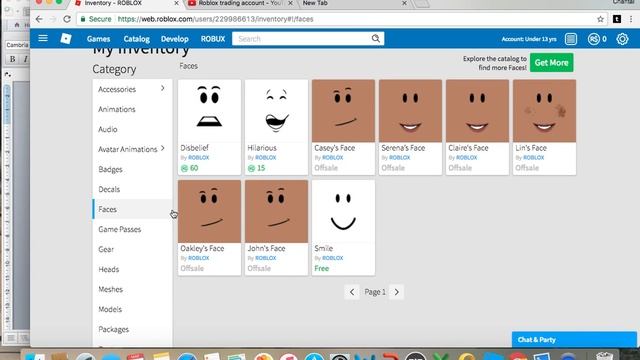Viewport: 640px width, 360px height.
Task: Select the Models category
Action: tap(132, 309)
